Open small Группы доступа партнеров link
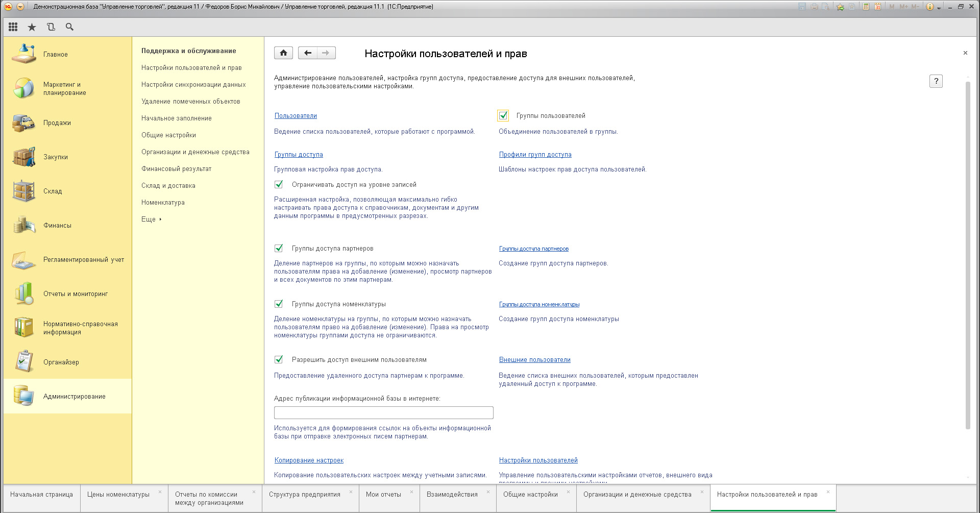Screen dimensions: 980x513 tap(534, 249)
